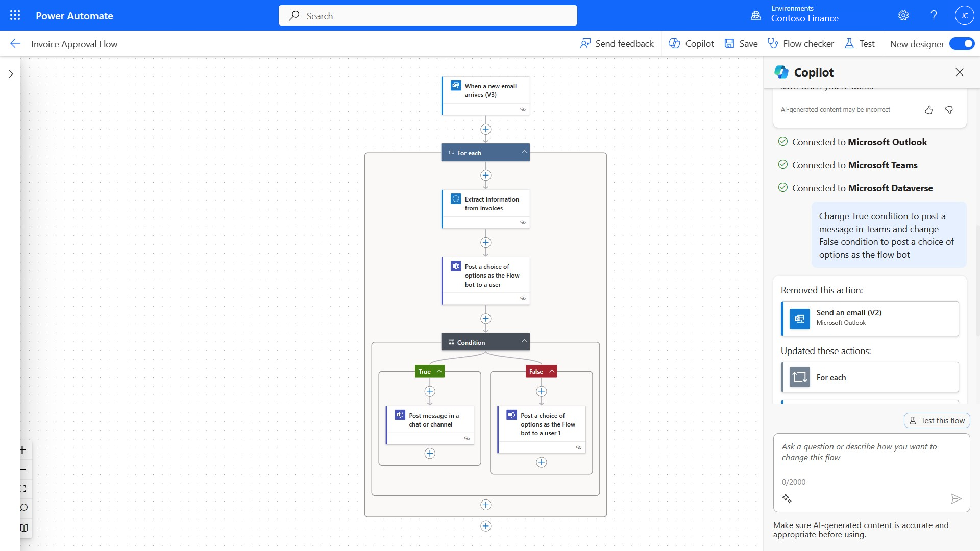Open Copilot from the top toolbar

tap(691, 43)
